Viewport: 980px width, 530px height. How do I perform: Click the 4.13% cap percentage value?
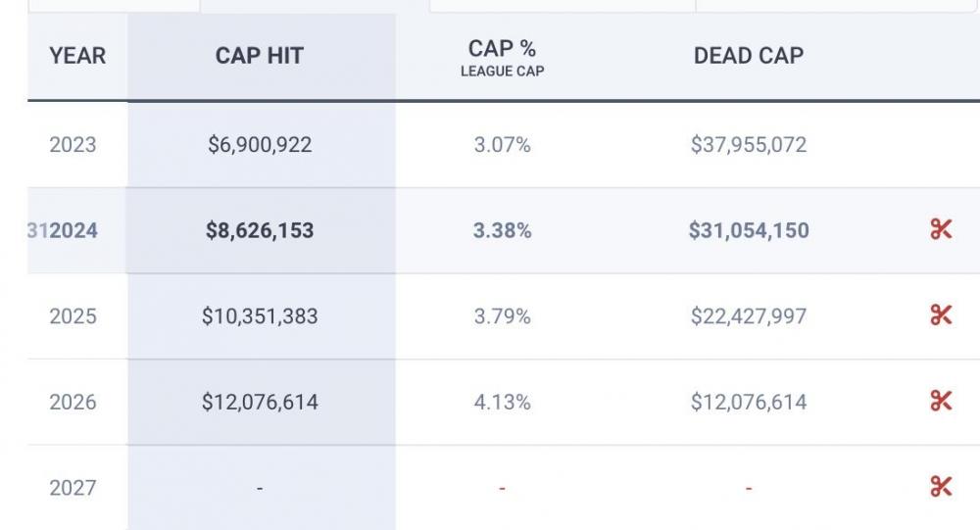(502, 402)
